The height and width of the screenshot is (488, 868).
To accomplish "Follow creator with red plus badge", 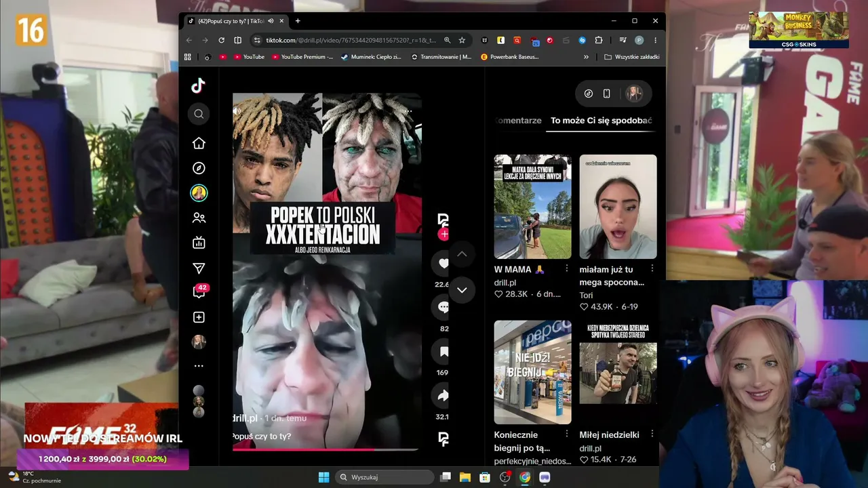I will tap(443, 234).
